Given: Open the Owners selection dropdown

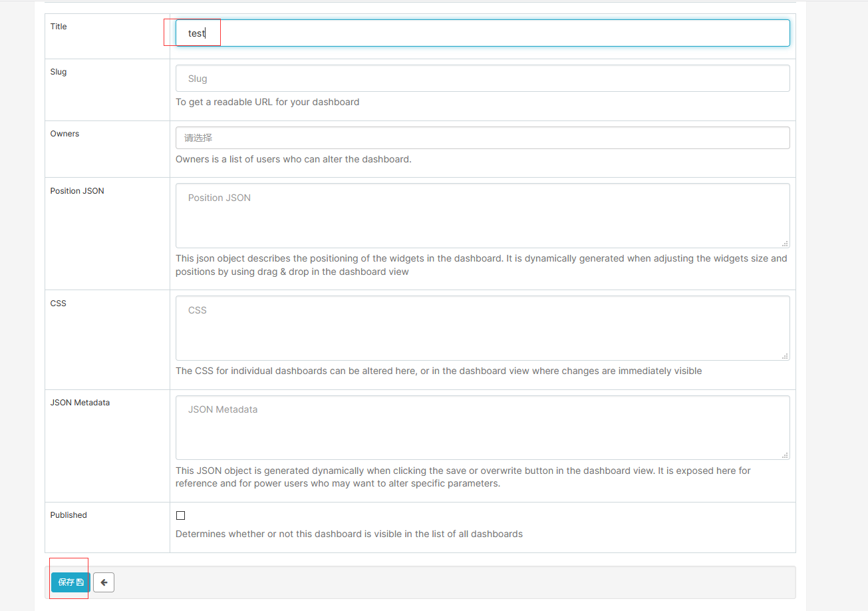Looking at the screenshot, I should click(482, 138).
